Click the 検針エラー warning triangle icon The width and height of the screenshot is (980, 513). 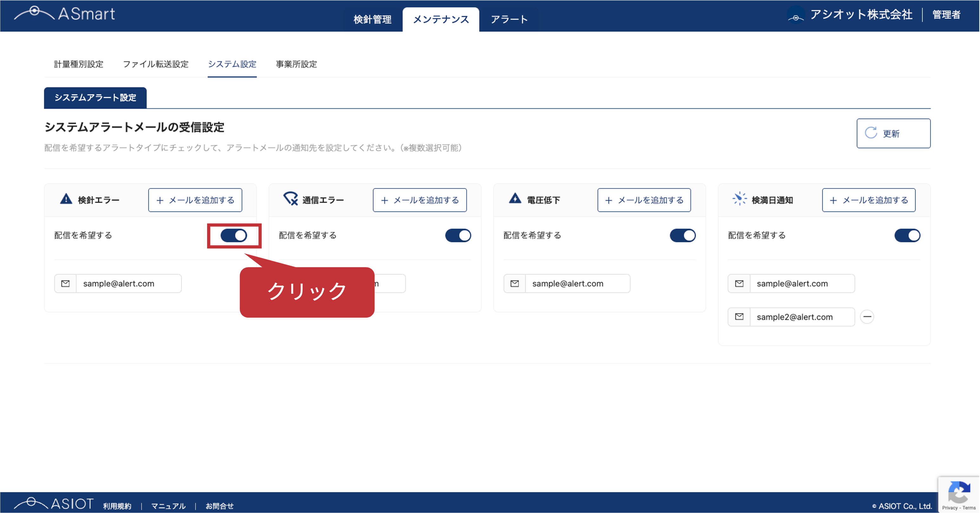point(66,199)
